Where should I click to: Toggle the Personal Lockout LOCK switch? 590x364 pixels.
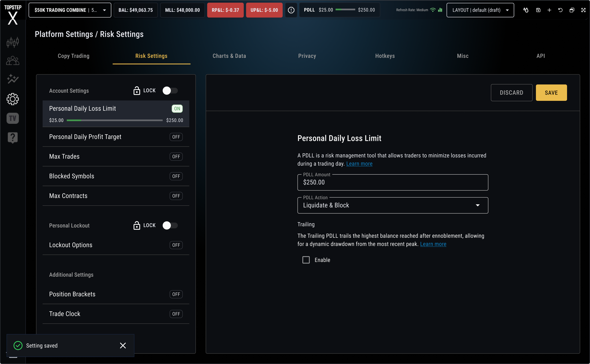click(170, 225)
